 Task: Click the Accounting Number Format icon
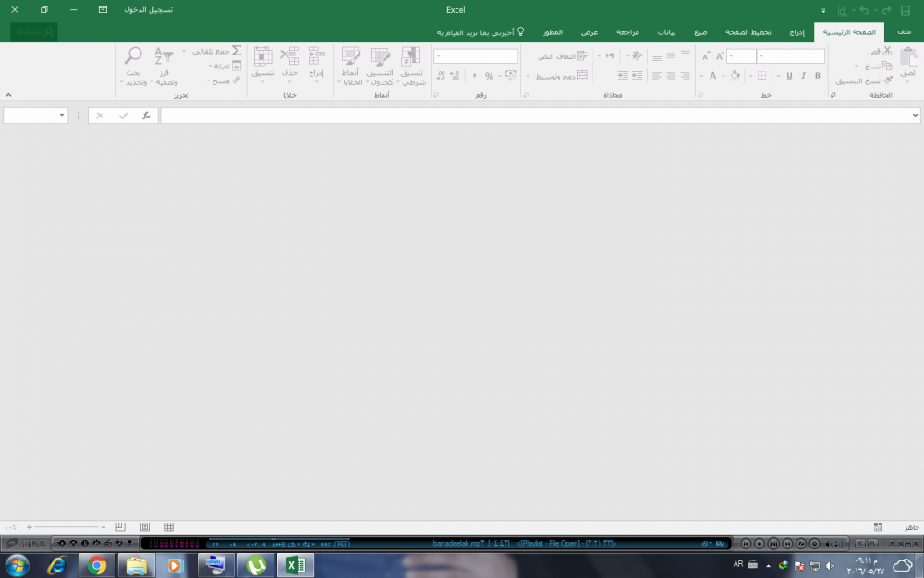coord(511,75)
